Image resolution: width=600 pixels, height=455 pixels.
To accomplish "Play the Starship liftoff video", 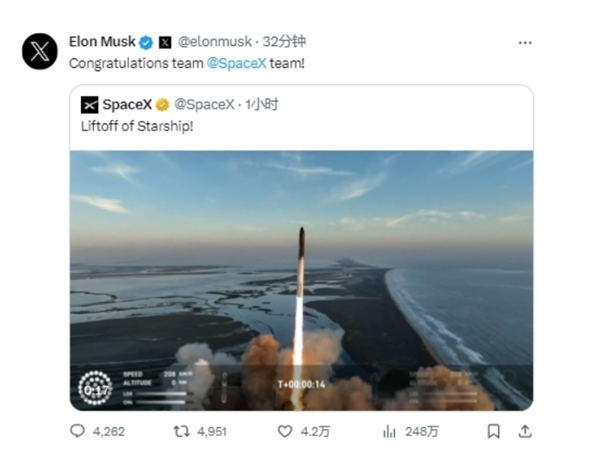I will coord(301,280).
